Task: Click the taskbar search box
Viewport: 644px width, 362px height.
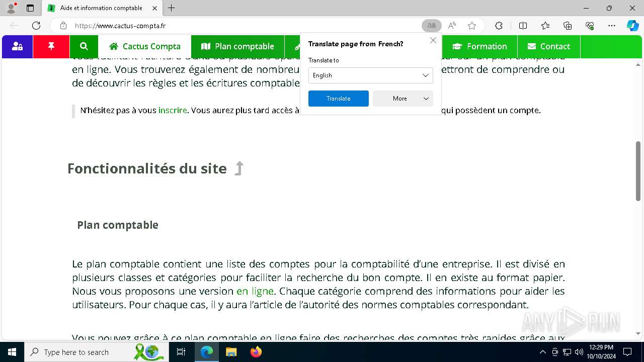Action: coord(97,352)
